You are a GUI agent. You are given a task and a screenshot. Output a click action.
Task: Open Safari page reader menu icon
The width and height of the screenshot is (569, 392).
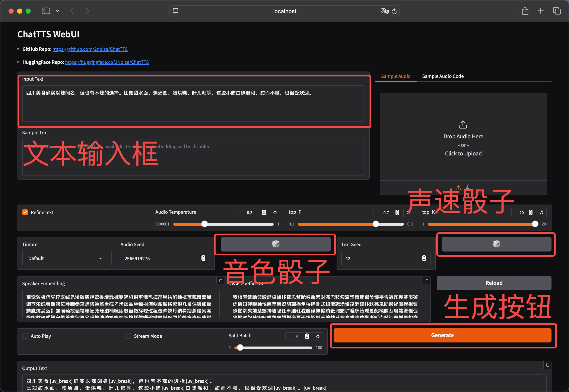tap(175, 11)
